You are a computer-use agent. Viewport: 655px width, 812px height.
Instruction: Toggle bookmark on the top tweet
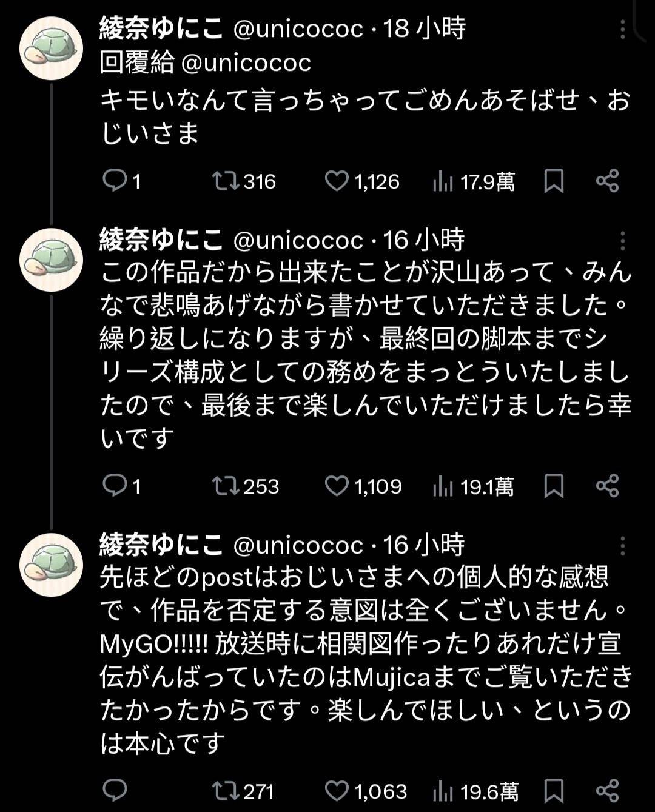[x=553, y=181]
